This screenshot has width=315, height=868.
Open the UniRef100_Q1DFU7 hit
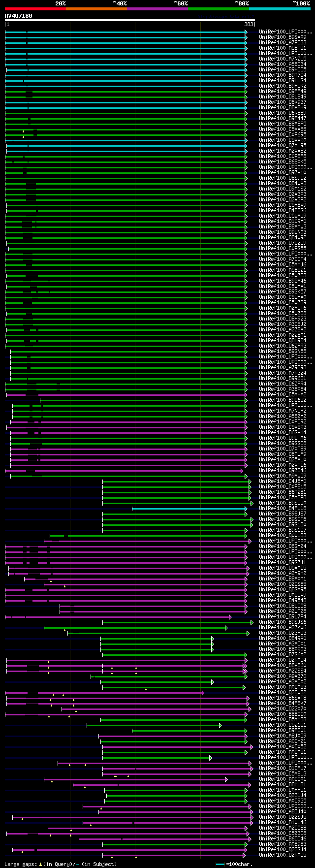[x=283, y=768]
